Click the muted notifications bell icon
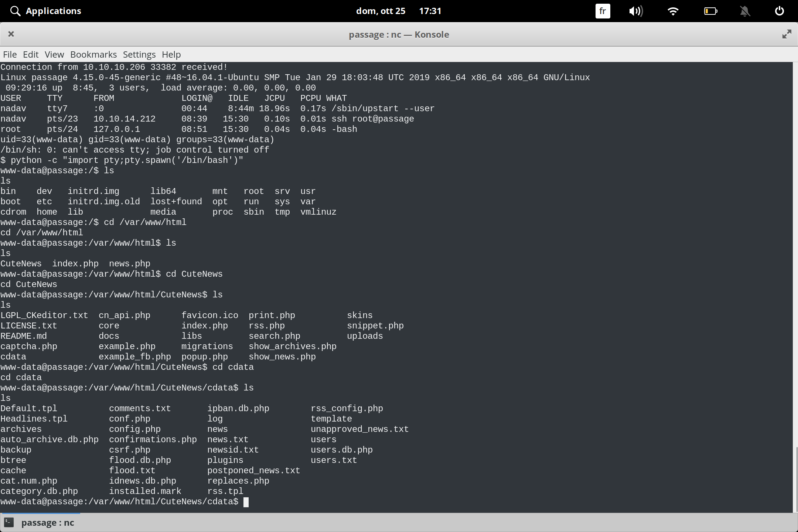798x532 pixels. (x=745, y=11)
